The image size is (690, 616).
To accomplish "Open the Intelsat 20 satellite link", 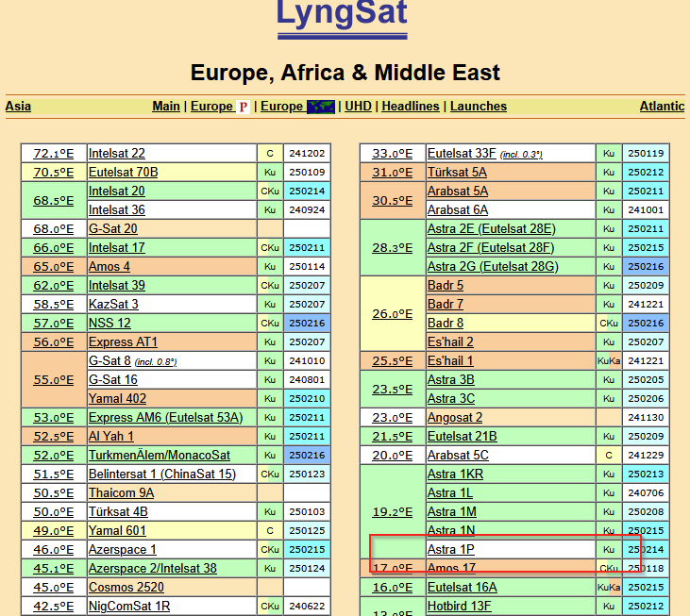I will pos(117,191).
